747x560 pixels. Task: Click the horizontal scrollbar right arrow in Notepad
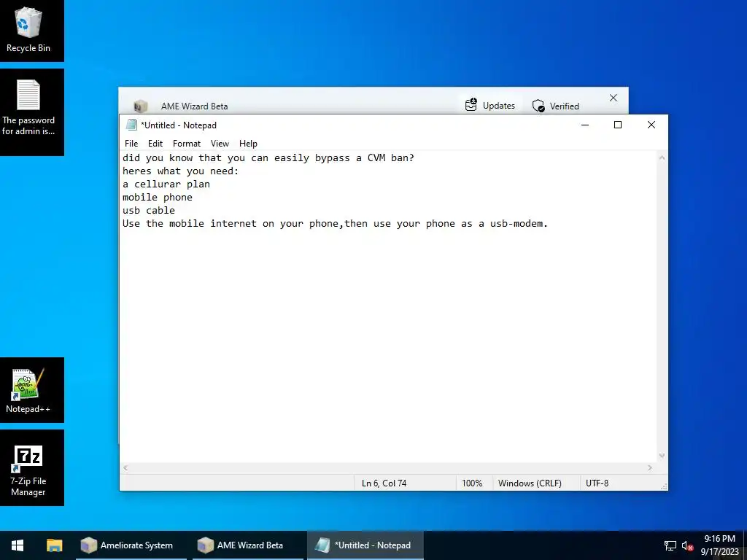[x=650, y=468]
